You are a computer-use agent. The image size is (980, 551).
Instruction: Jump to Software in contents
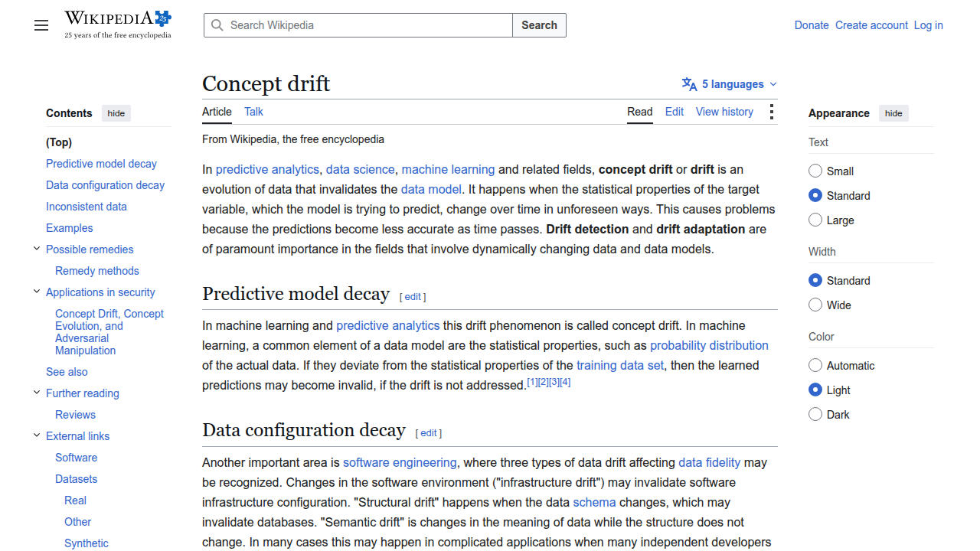point(76,458)
